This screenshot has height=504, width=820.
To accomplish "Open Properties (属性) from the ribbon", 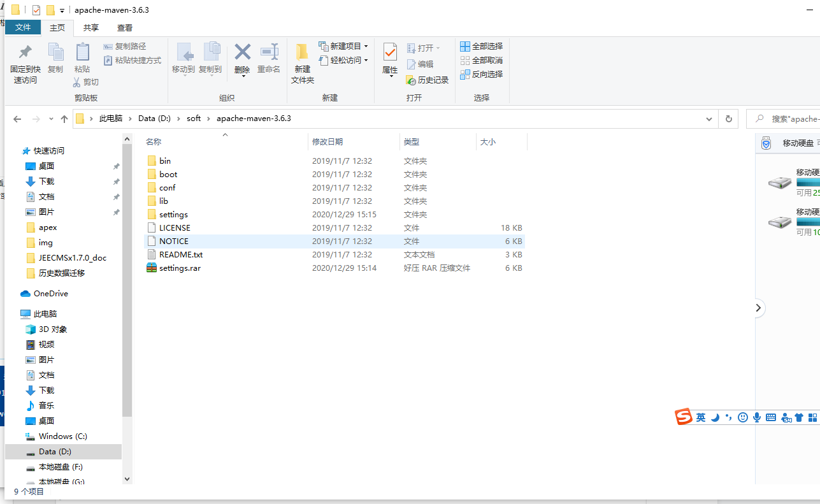I will point(390,60).
